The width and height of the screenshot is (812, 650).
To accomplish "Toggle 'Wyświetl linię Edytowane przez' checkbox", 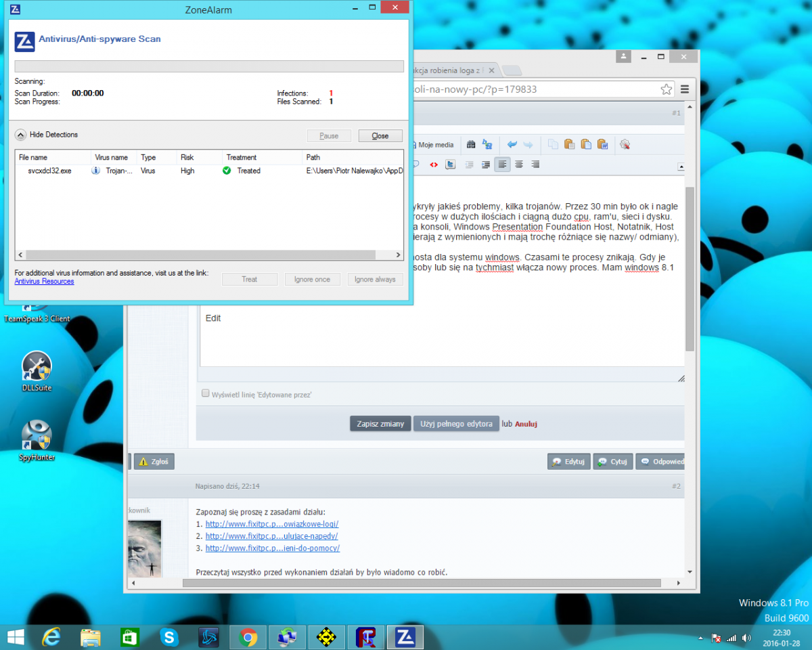I will [x=205, y=393].
